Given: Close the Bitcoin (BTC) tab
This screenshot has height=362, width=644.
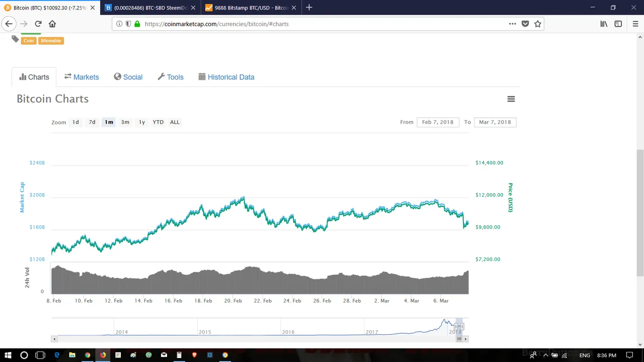Looking at the screenshot, I should pos(93,8).
